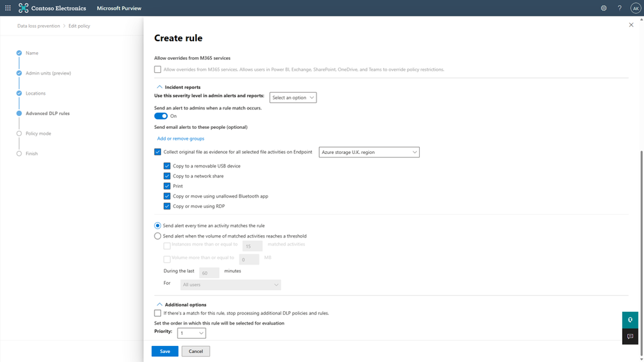Image resolution: width=644 pixels, height=362 pixels.
Task: Open the Azure storage U.K. region dropdown
Action: click(369, 152)
